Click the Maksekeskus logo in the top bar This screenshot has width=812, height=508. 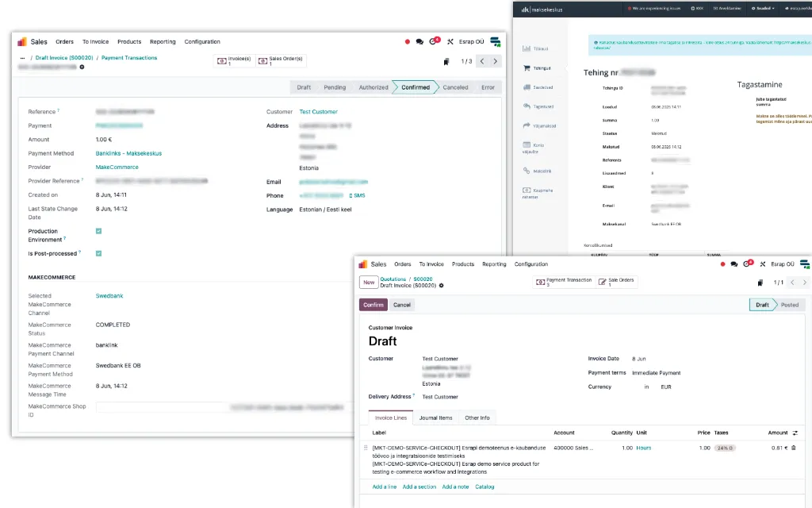(x=542, y=10)
